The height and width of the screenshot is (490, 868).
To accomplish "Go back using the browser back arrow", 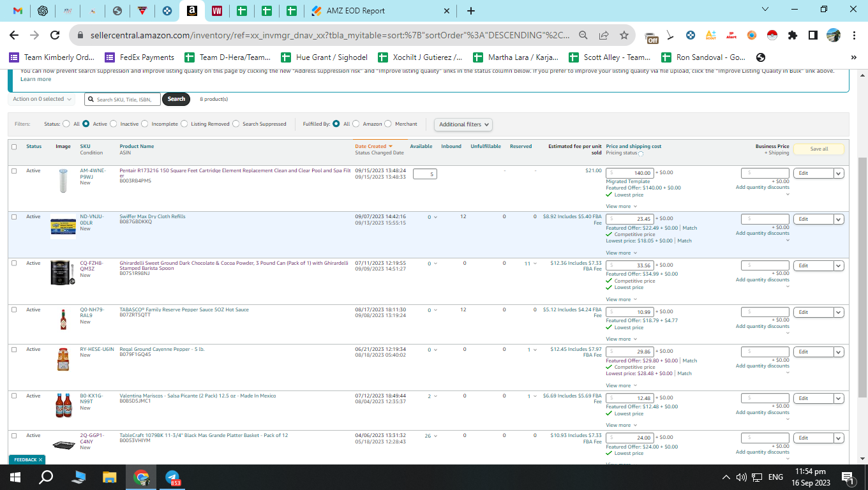I will point(14,35).
